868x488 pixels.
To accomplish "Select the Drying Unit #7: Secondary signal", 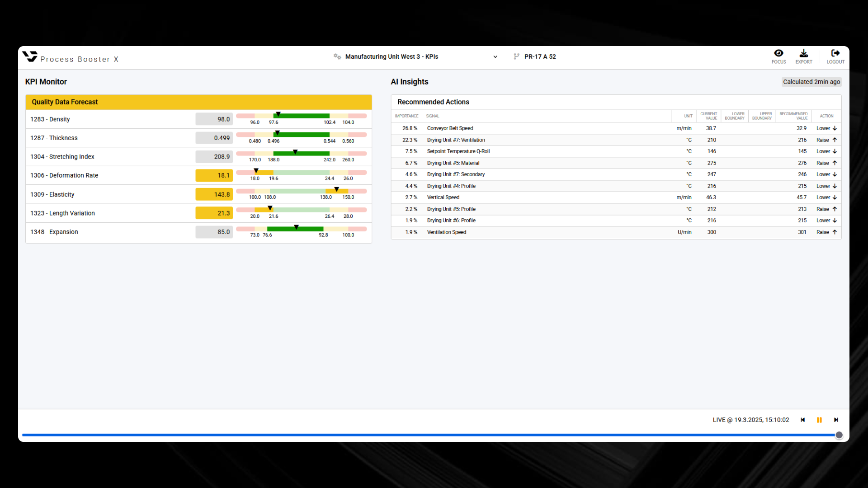I will tap(456, 174).
